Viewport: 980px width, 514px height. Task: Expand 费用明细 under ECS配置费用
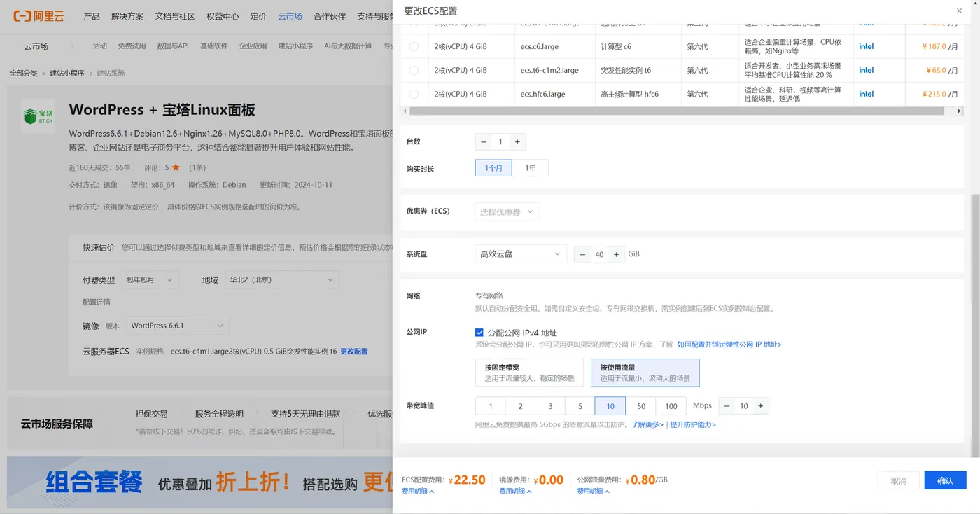[418, 492]
